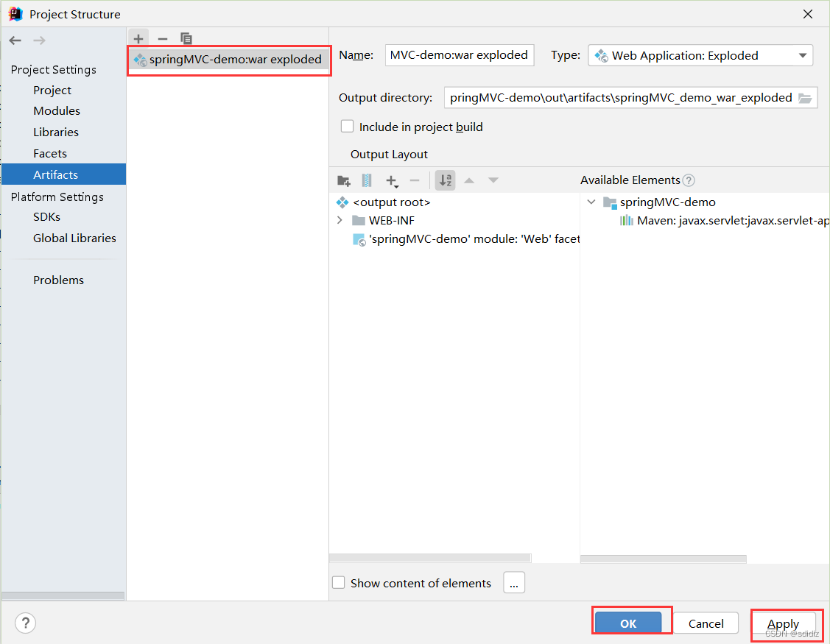The image size is (830, 644).
Task: Collapse springMVC-demo available elements node
Action: 591,202
